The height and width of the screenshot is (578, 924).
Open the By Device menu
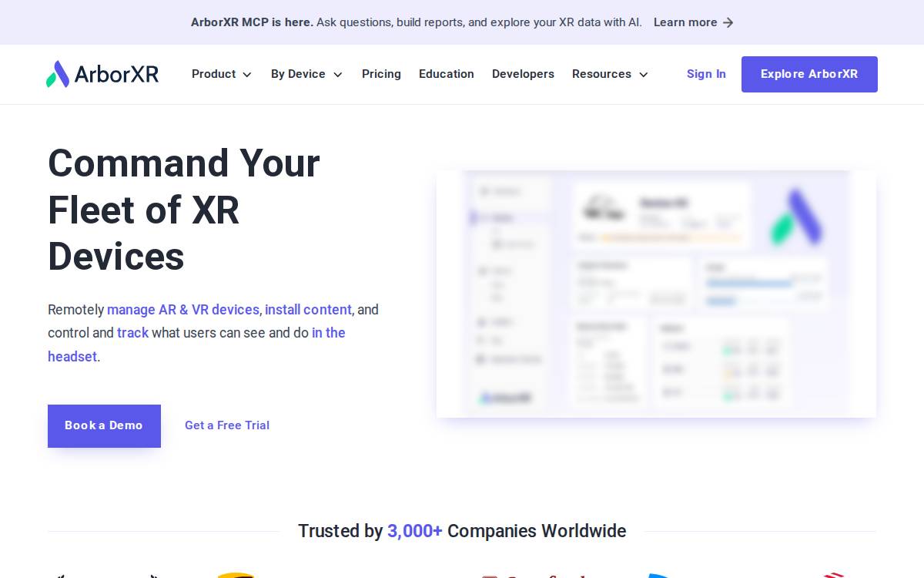(x=306, y=74)
